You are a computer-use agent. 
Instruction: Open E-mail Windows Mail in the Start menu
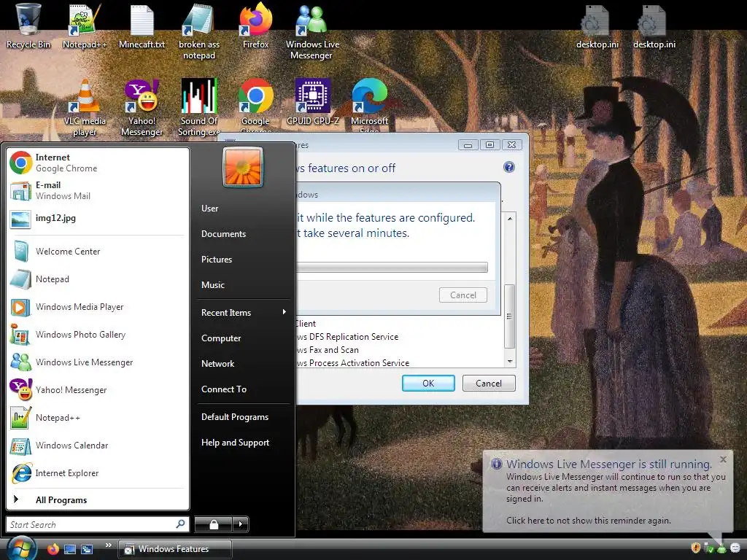(x=98, y=190)
